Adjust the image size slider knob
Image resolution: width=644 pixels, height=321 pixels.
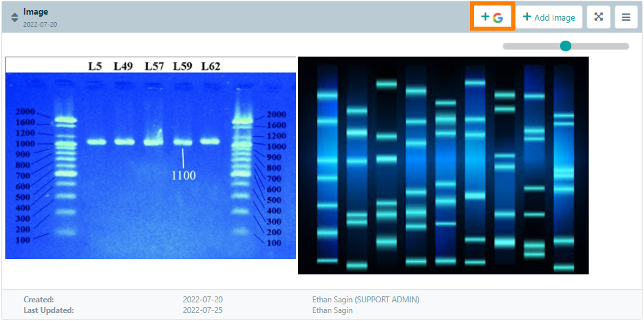point(565,46)
